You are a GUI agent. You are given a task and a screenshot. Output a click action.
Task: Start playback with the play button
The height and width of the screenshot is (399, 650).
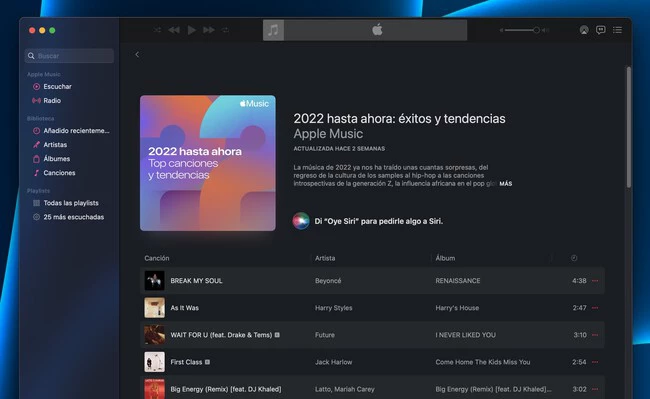[x=192, y=30]
